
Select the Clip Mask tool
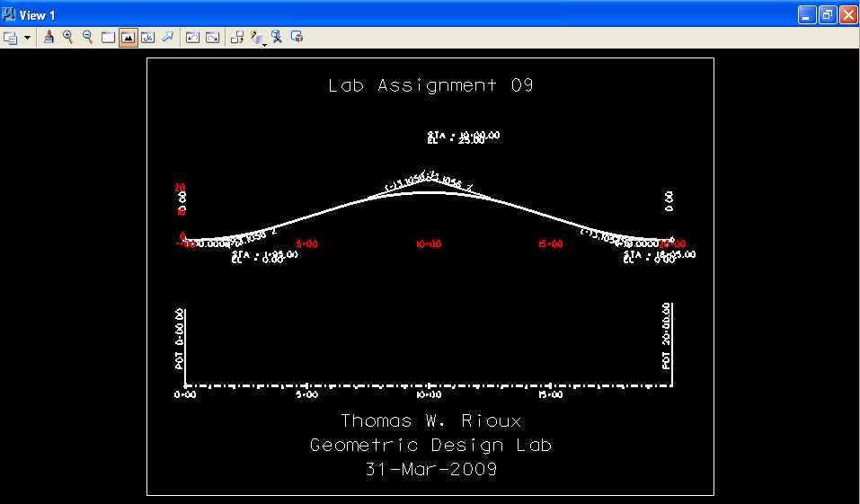297,38
